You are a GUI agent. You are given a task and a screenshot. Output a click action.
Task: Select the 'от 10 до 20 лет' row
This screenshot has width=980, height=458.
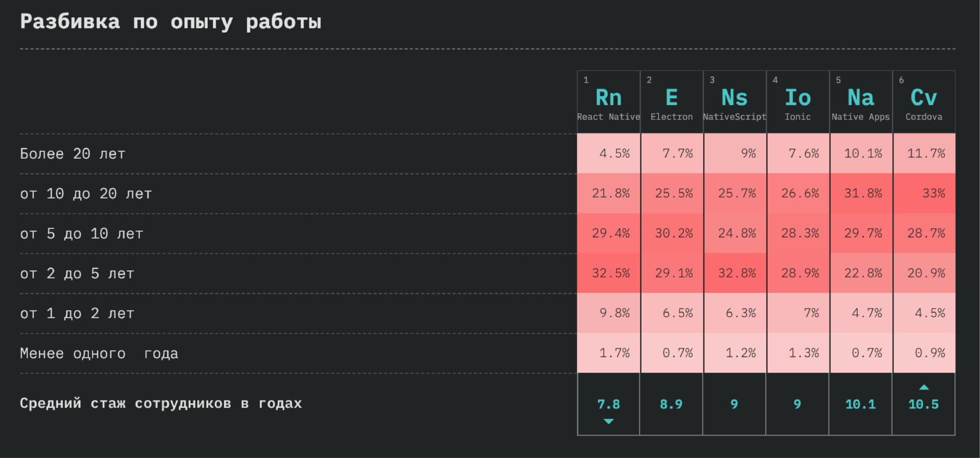(x=298, y=194)
